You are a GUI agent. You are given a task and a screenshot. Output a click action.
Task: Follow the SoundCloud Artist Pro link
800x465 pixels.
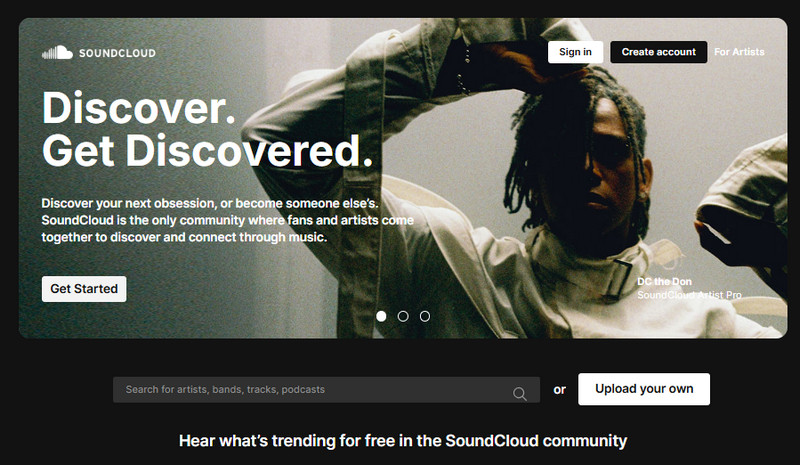(689, 295)
